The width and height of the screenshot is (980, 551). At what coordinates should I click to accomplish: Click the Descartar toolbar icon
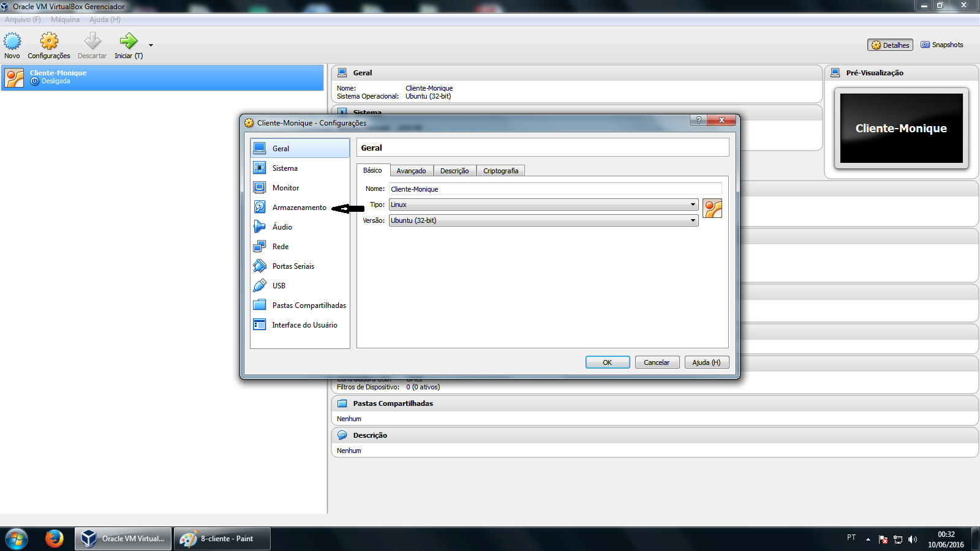coord(92,41)
